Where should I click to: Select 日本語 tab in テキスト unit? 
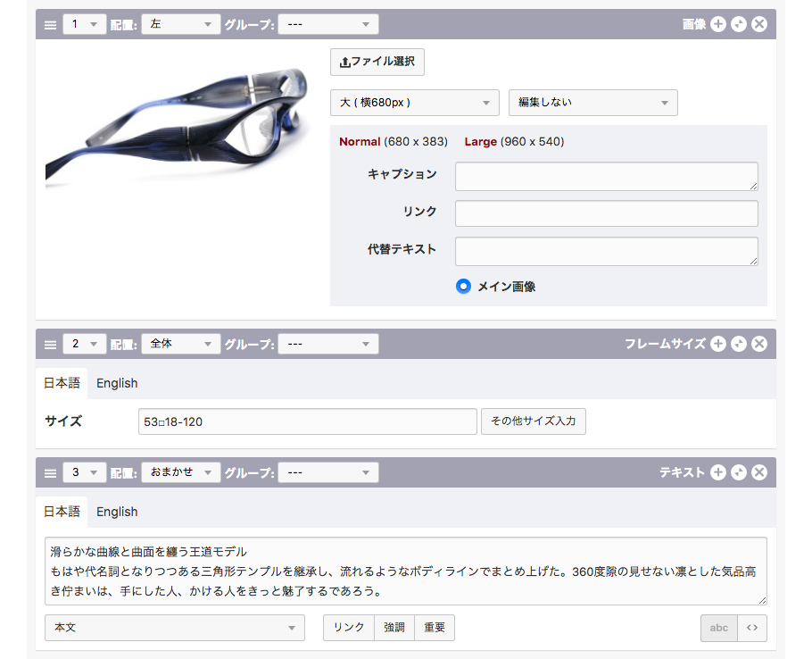(x=62, y=512)
